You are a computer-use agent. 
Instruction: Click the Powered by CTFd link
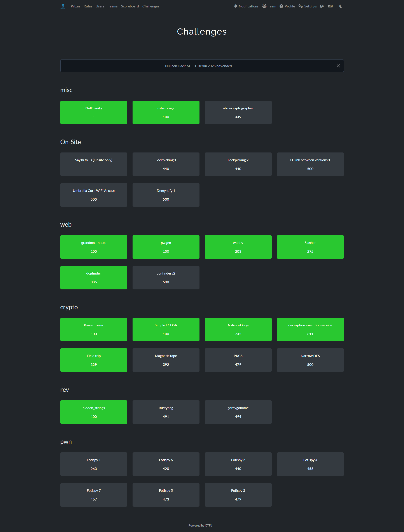(200, 525)
